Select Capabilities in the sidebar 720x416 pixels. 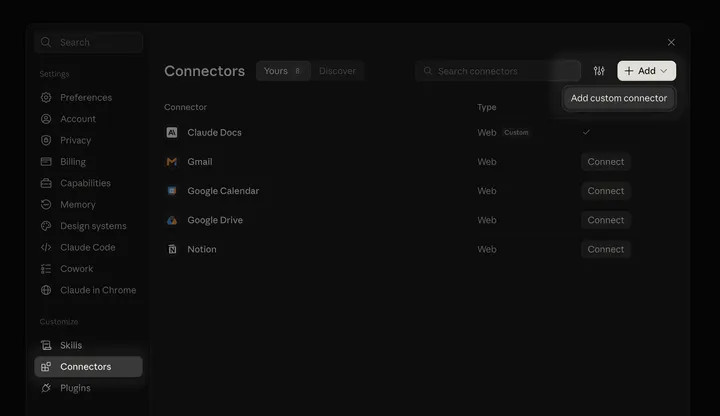[x=88, y=183]
